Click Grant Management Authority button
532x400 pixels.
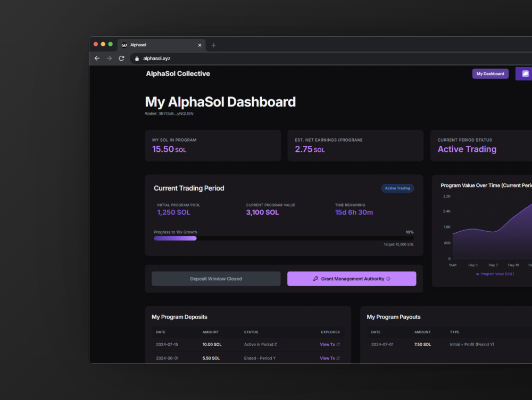pyautogui.click(x=352, y=279)
